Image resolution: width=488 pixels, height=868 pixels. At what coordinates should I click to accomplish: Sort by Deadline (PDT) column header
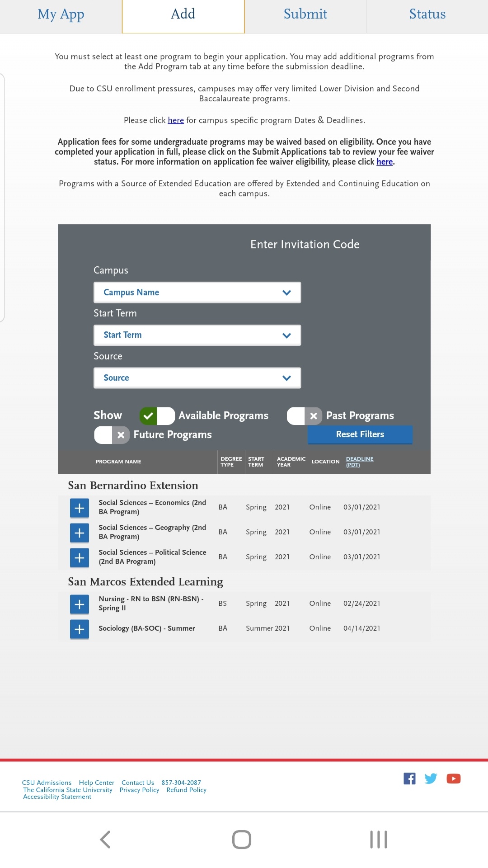360,462
